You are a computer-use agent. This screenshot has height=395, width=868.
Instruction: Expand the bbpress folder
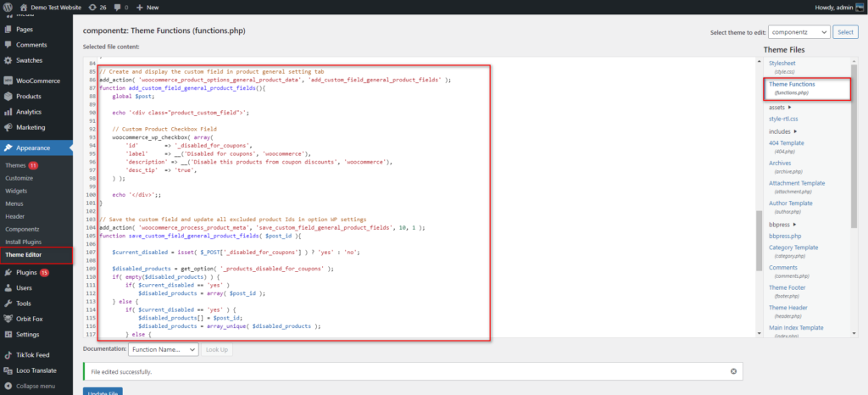click(x=782, y=224)
